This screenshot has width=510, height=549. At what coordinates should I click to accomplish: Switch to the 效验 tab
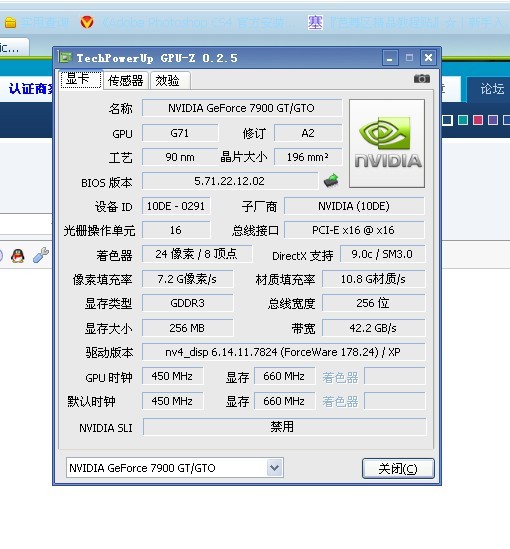[169, 81]
